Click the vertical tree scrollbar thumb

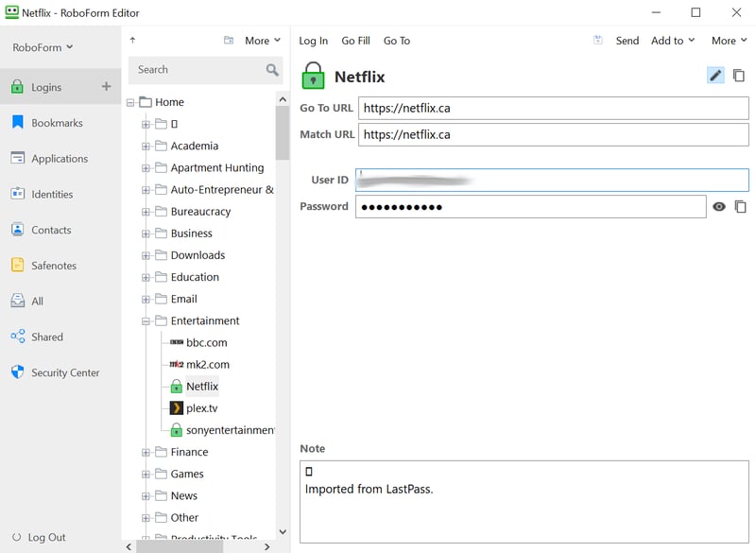[283, 132]
